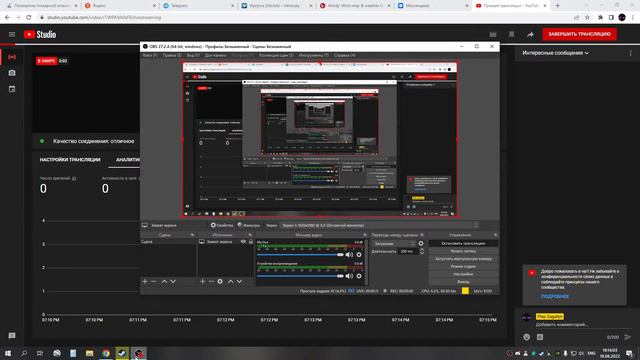The height and width of the screenshot is (360, 640).
Task: Open the Edit menu in OBS
Action: click(172, 55)
